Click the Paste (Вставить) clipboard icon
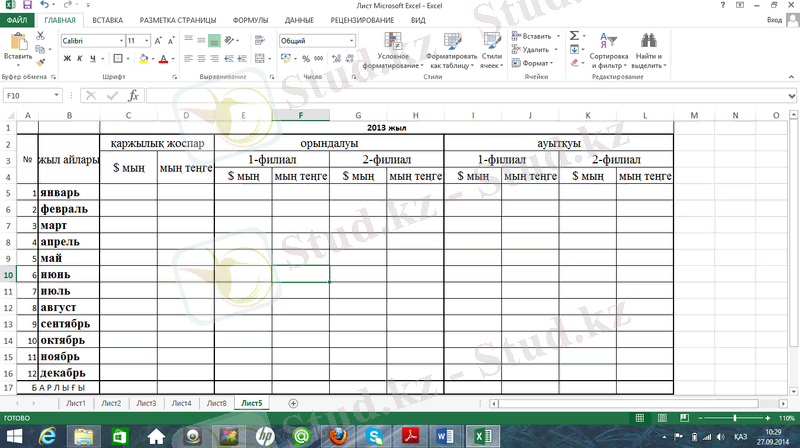This screenshot has height=448, width=800. [x=19, y=42]
